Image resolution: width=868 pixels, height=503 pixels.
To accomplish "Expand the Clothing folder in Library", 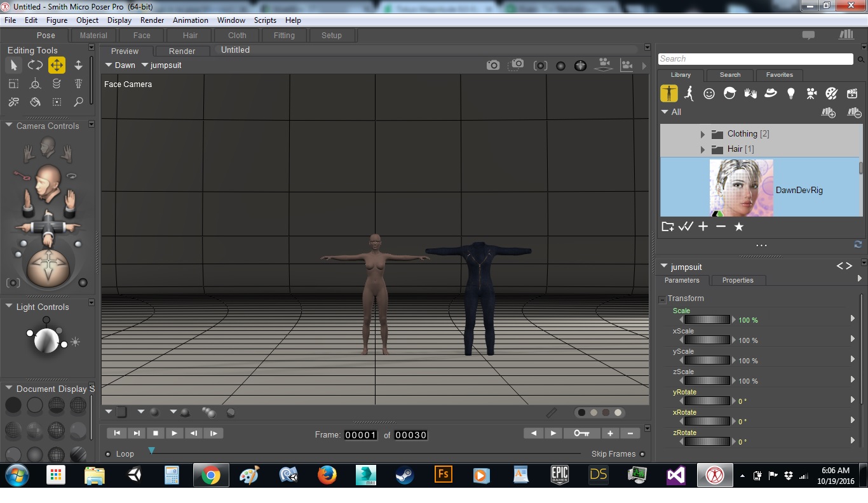I will (x=702, y=134).
